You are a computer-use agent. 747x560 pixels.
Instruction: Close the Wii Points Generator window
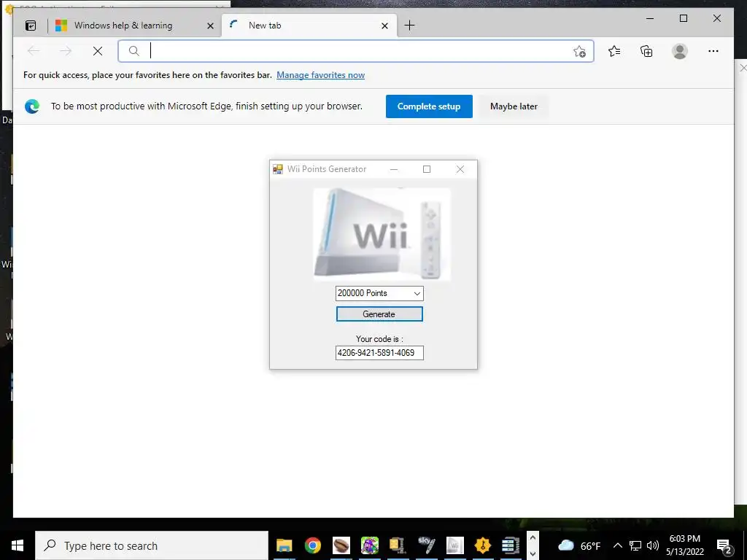click(x=460, y=169)
